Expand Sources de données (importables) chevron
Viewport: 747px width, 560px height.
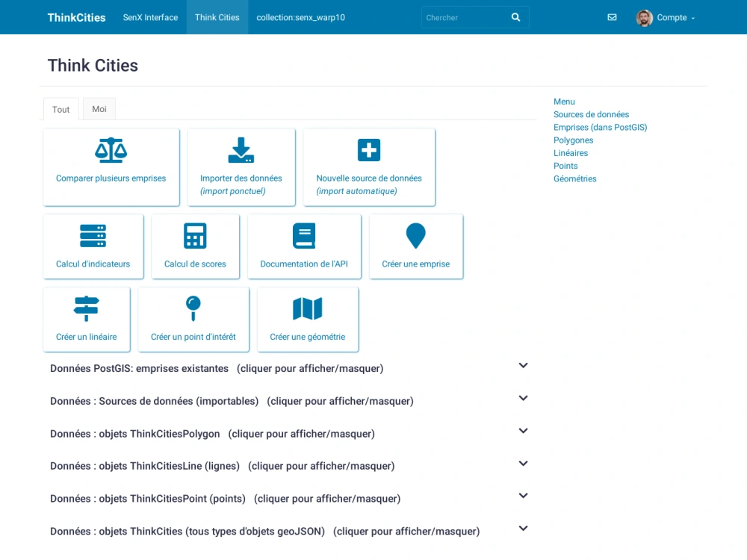523,398
